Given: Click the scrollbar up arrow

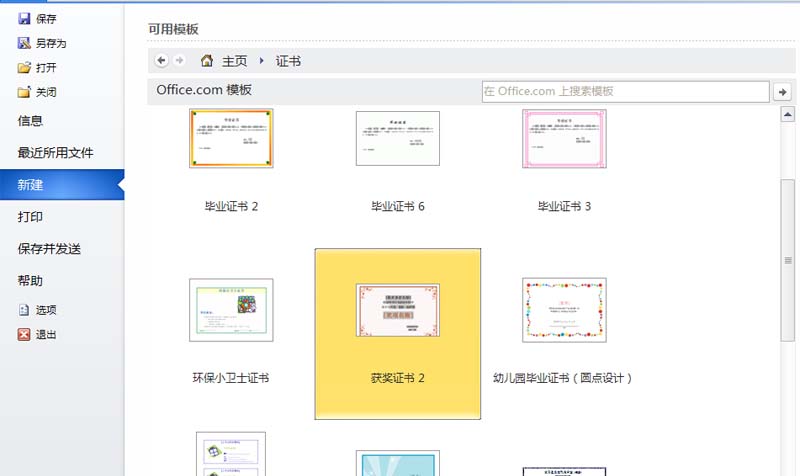Looking at the screenshot, I should click(788, 115).
